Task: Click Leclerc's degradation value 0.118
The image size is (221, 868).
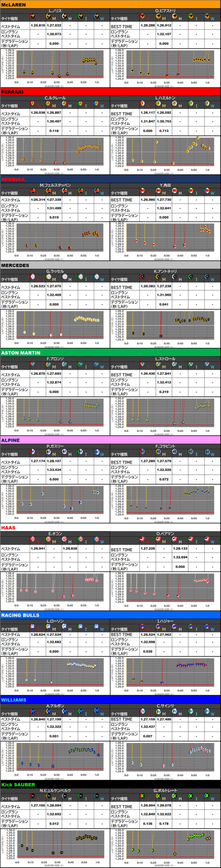Action: tap(54, 131)
